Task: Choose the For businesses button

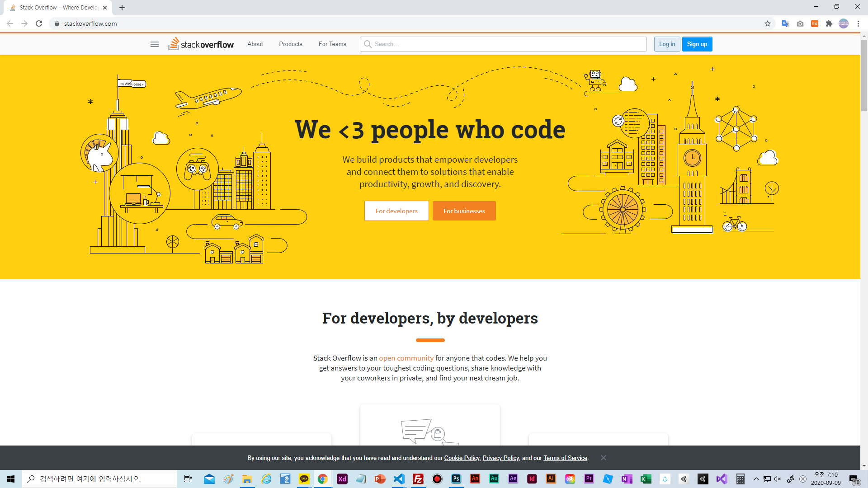Action: click(x=464, y=211)
